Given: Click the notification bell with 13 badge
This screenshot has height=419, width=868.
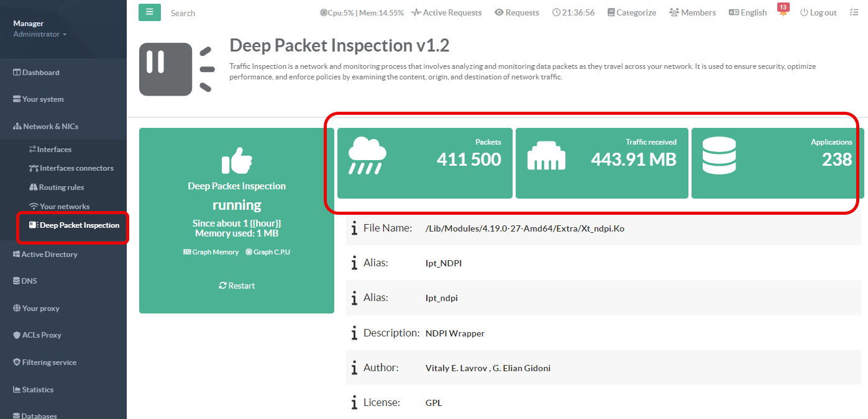Looking at the screenshot, I should tap(783, 12).
